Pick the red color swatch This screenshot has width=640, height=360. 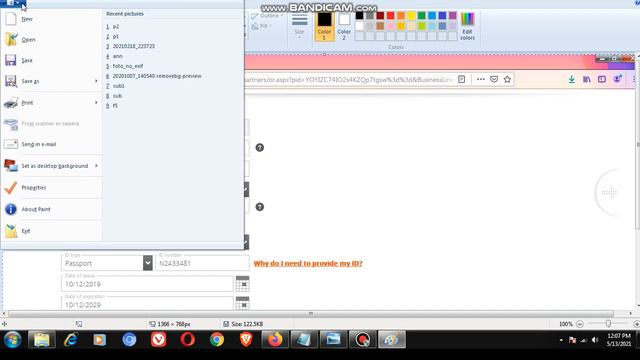(391, 16)
